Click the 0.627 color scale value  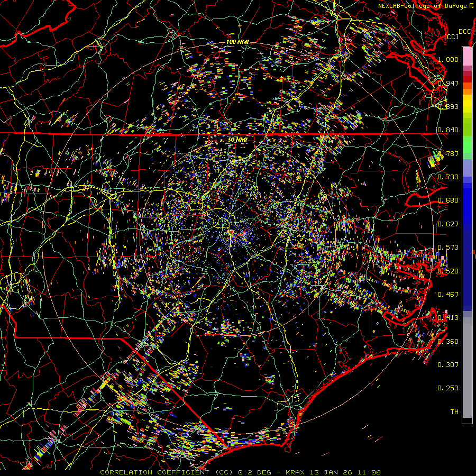[448, 224]
